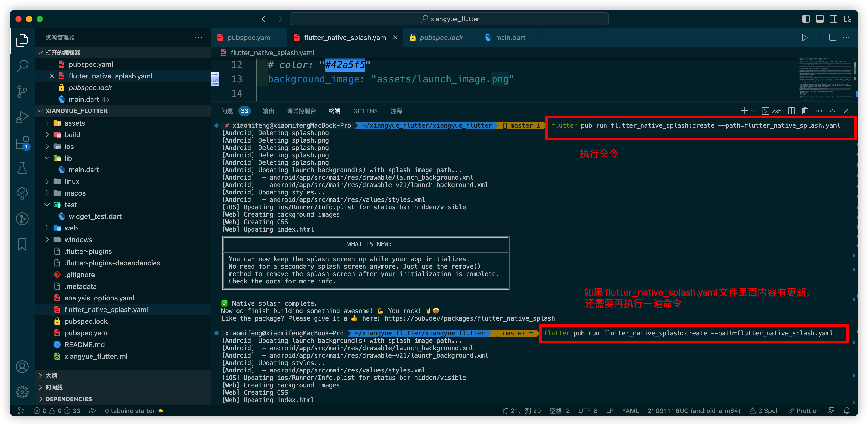
Task: Click the tabnine starter status item
Action: 134,411
